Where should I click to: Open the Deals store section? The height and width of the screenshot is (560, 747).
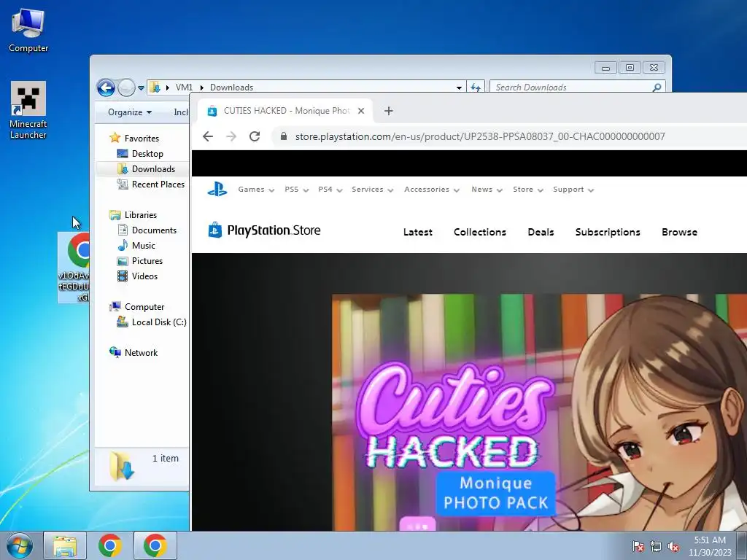[x=541, y=232]
